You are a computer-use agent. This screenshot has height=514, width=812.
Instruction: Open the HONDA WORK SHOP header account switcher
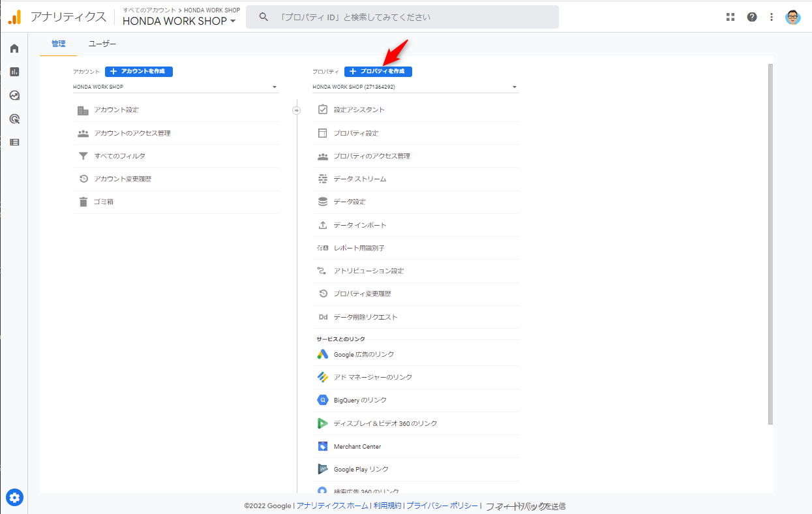(179, 21)
